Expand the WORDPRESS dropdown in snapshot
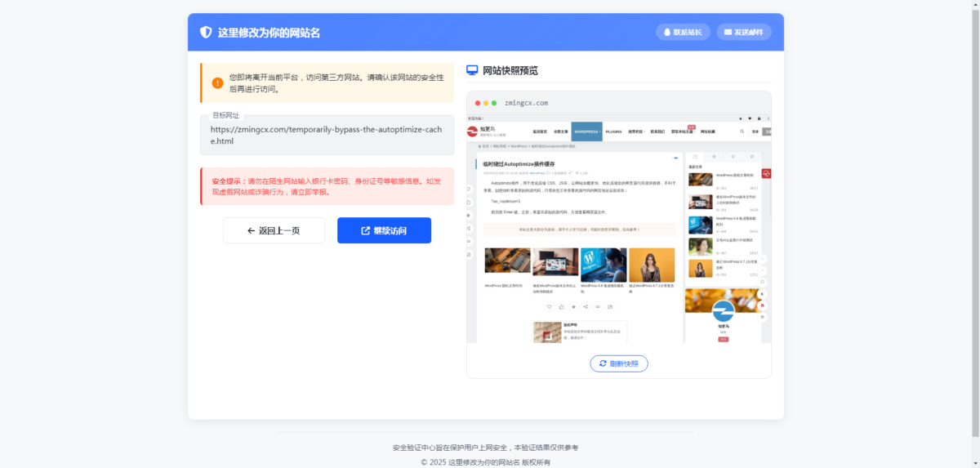 point(586,131)
